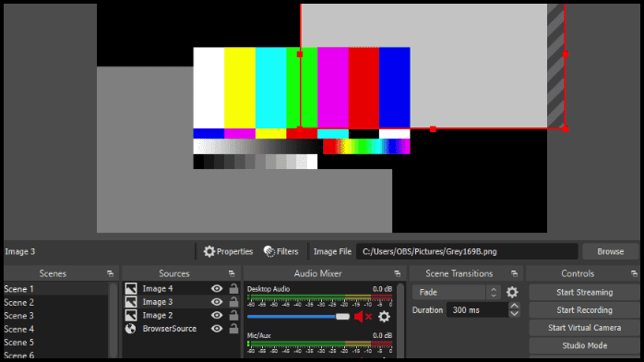Image resolution: width=644 pixels, height=362 pixels.
Task: Edit the Image File path field
Action: 467,251
